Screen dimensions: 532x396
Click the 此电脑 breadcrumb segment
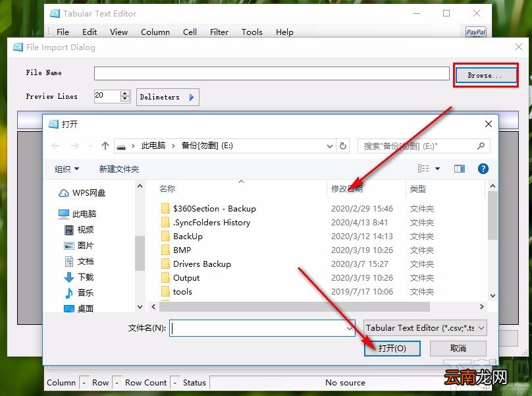[153, 146]
